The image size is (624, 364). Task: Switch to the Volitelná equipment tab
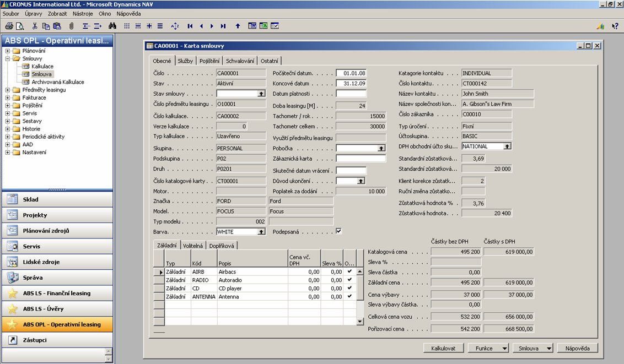point(192,246)
